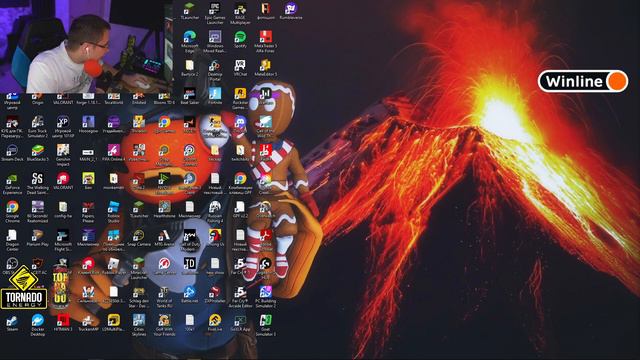Select the Roblox Player icon

click(113, 266)
